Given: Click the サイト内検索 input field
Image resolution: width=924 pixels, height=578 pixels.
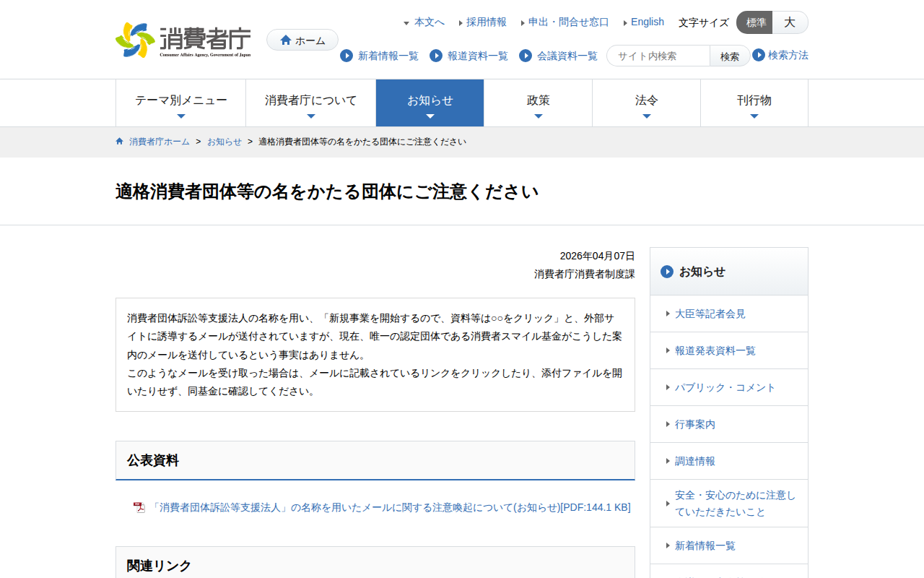Looking at the screenshot, I should [660, 56].
